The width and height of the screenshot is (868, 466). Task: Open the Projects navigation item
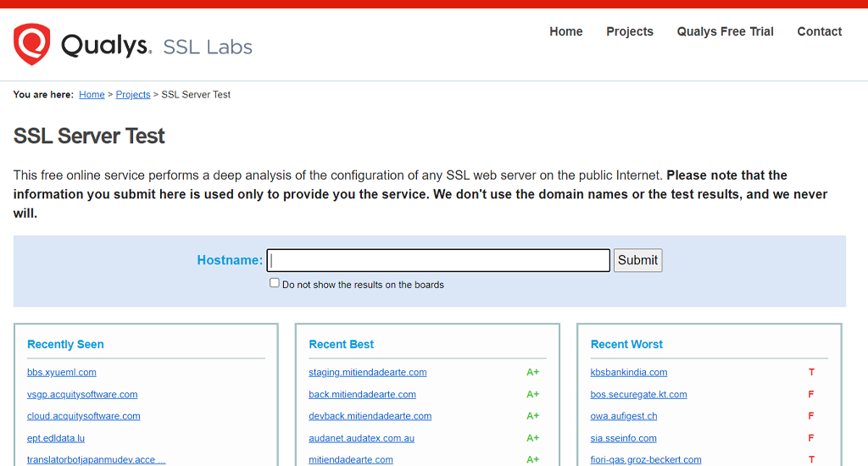point(630,31)
